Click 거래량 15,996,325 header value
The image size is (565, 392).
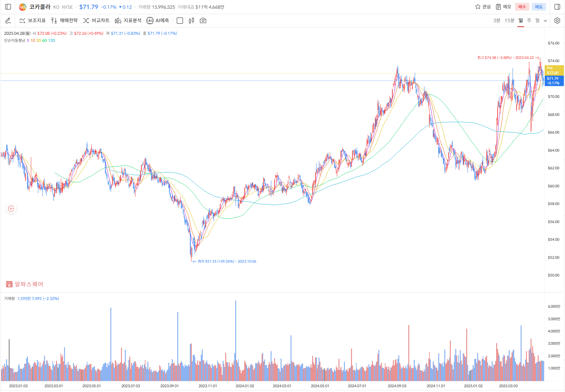click(x=157, y=7)
